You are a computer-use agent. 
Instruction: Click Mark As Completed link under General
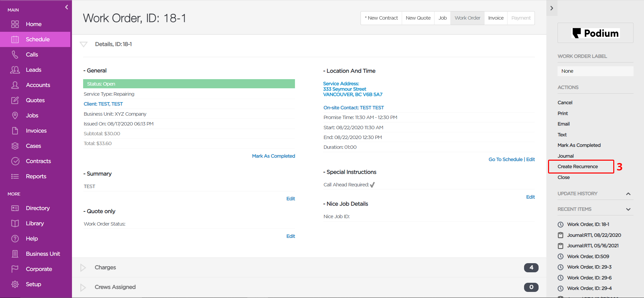point(273,156)
